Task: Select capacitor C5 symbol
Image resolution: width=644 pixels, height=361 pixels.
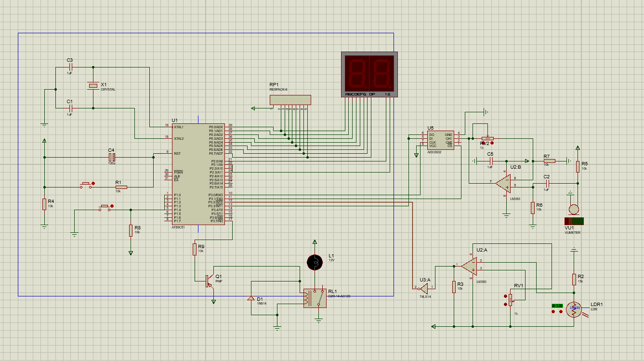Action: pos(490,160)
